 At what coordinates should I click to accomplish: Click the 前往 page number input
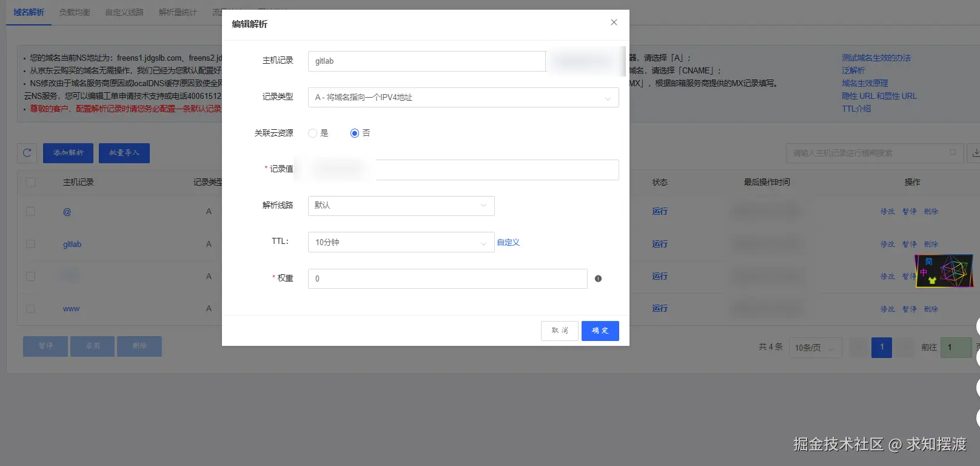pyautogui.click(x=956, y=348)
